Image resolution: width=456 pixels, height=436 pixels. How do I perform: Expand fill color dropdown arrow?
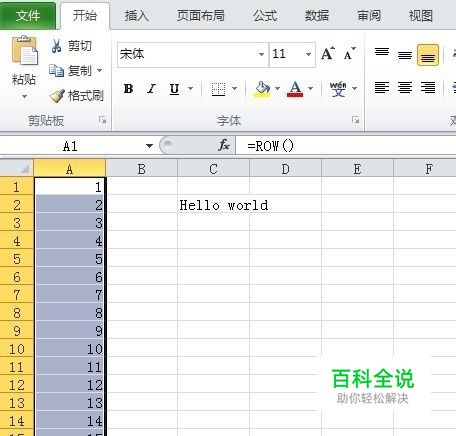pyautogui.click(x=277, y=89)
